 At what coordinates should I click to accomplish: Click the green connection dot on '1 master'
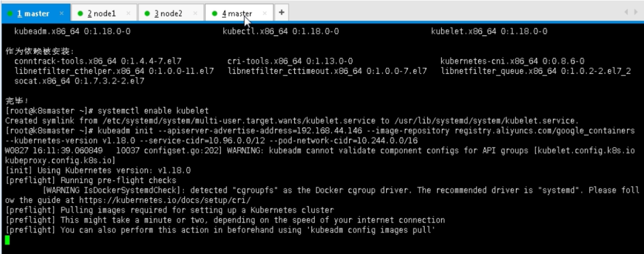click(x=10, y=13)
